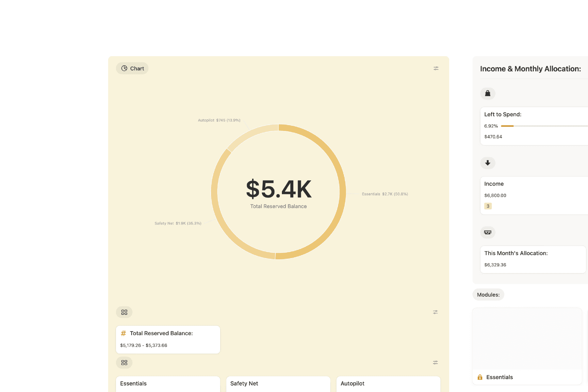Open the Left to Spend card
Image resolution: width=588 pixels, height=392 pixels.
[534, 126]
